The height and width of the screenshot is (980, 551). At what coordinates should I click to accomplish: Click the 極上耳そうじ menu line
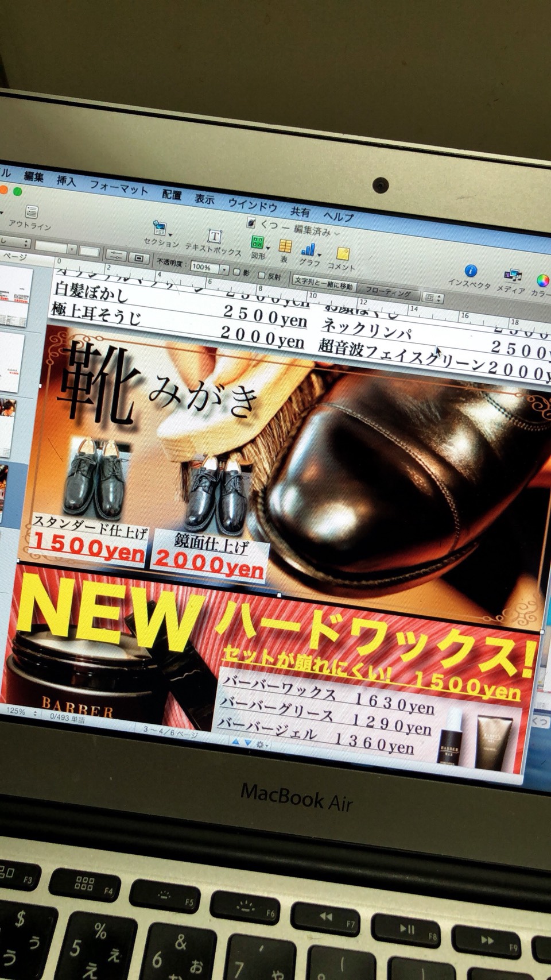97,314
